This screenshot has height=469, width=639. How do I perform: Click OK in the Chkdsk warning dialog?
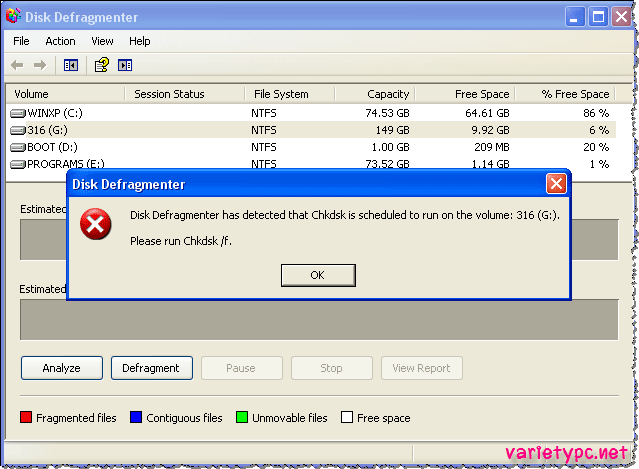pyautogui.click(x=318, y=275)
